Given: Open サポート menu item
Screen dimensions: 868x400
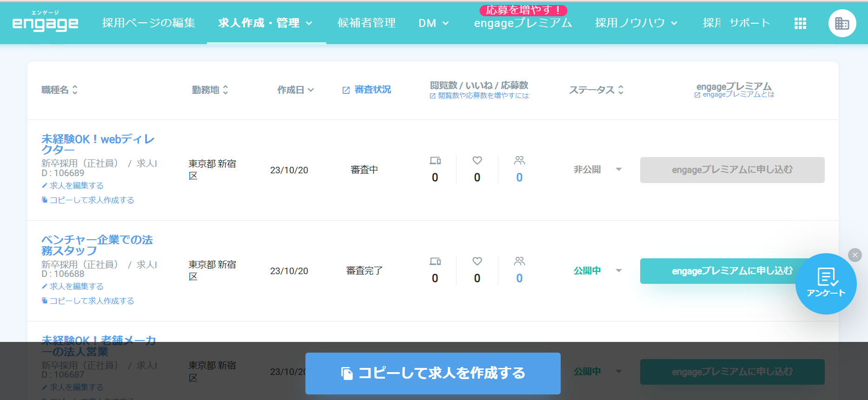Looking at the screenshot, I should pos(749,23).
